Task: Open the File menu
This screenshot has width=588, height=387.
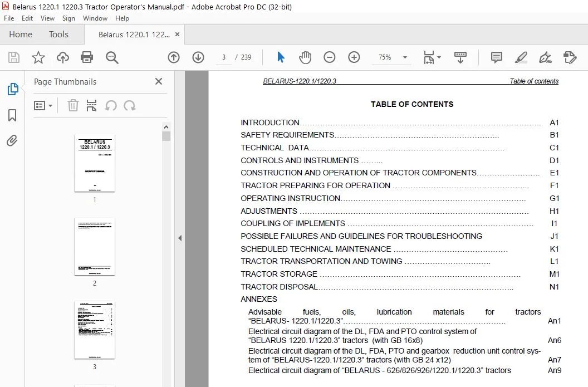Action: [8, 18]
